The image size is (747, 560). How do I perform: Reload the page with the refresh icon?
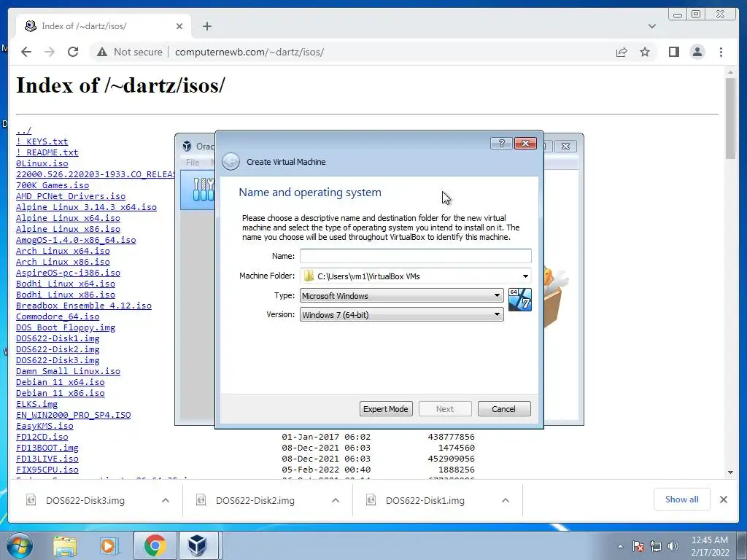coord(73,52)
